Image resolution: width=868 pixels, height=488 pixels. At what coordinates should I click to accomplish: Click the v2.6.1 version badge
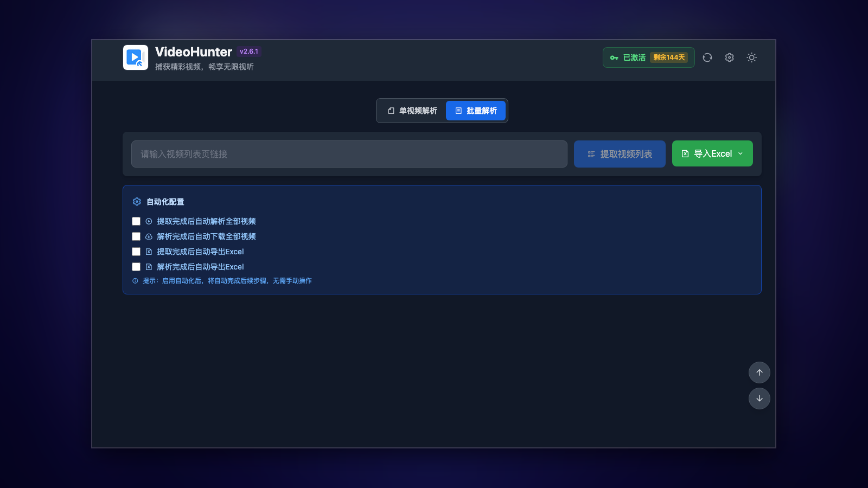[249, 52]
